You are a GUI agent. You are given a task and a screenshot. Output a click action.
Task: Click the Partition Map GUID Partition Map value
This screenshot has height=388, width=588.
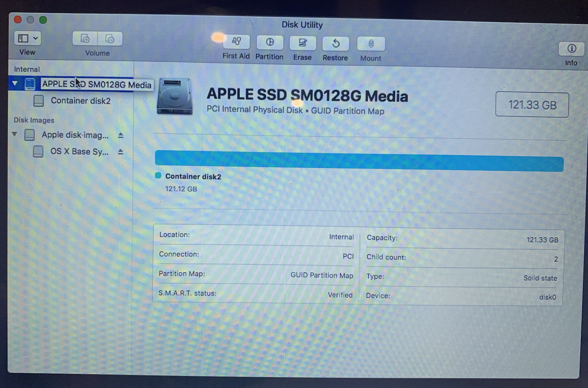pos(322,275)
